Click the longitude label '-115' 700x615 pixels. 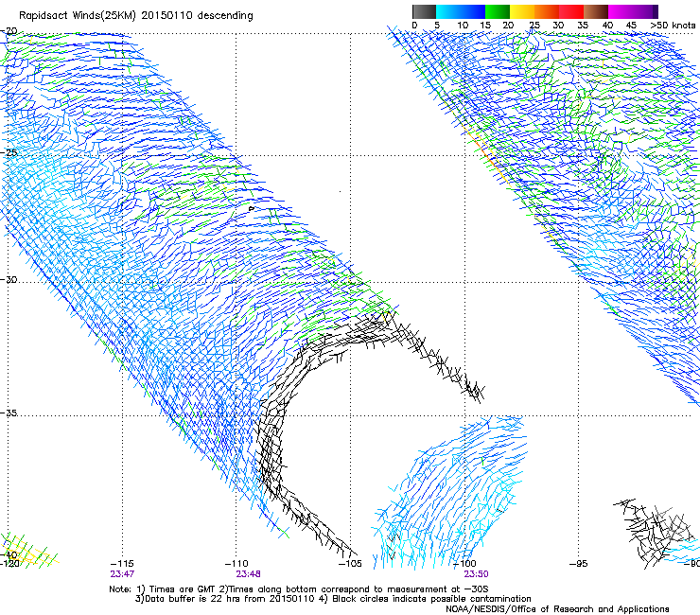tap(122, 564)
